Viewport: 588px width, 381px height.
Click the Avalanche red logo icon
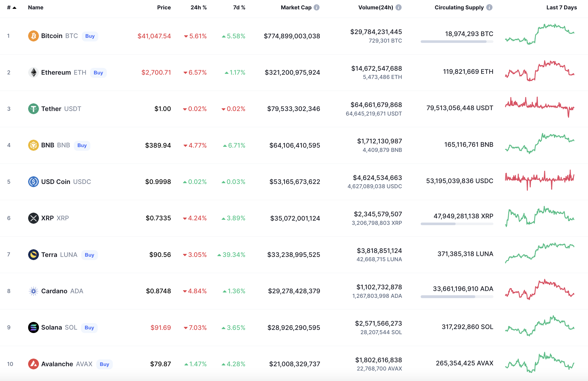33,364
